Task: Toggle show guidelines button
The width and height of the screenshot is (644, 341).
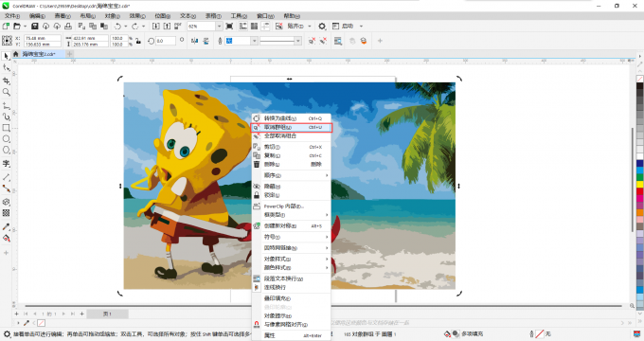Action: tap(265, 26)
